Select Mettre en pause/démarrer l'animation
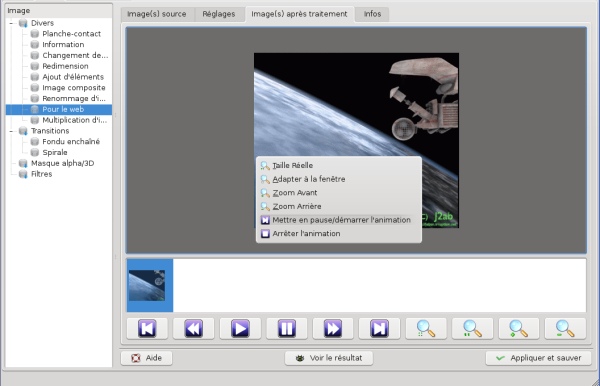 (x=339, y=220)
